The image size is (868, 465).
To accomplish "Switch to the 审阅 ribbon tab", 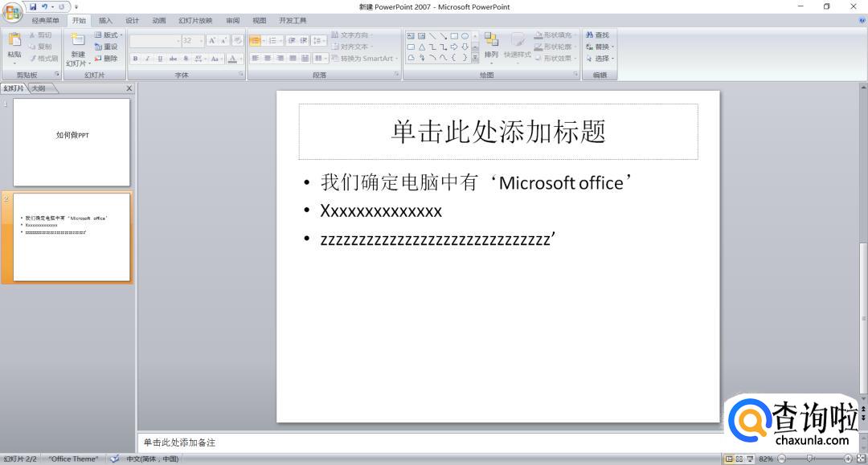I will point(232,20).
